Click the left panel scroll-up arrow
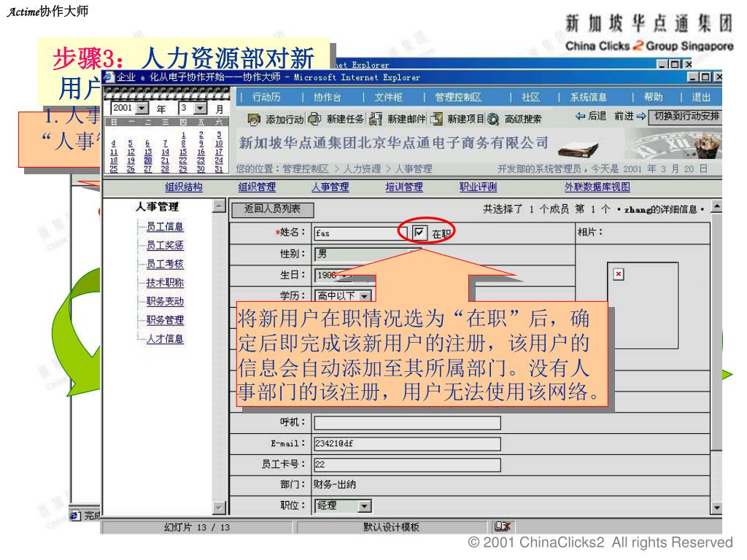Image resolution: width=747 pixels, height=560 pixels. [x=219, y=206]
